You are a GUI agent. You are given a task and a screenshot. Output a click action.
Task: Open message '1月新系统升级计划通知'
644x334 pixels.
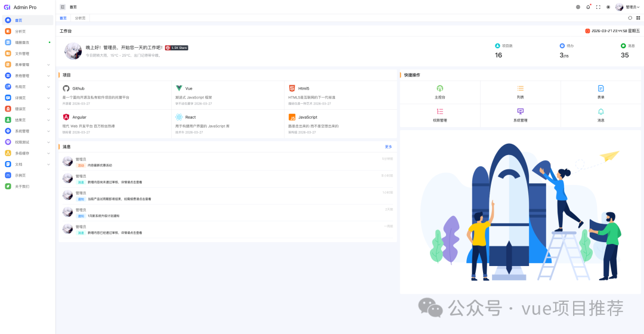pyautogui.click(x=104, y=216)
